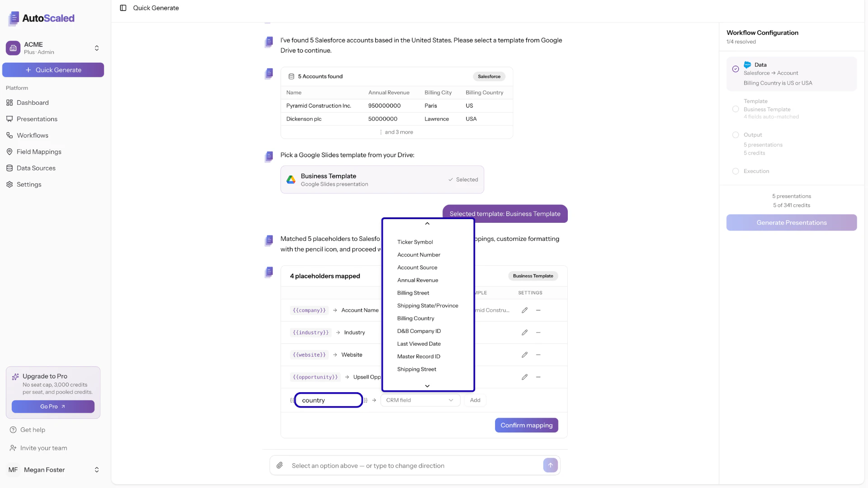Select the Template step circle in Workflow Configuration
The image size is (868, 488).
[736, 109]
